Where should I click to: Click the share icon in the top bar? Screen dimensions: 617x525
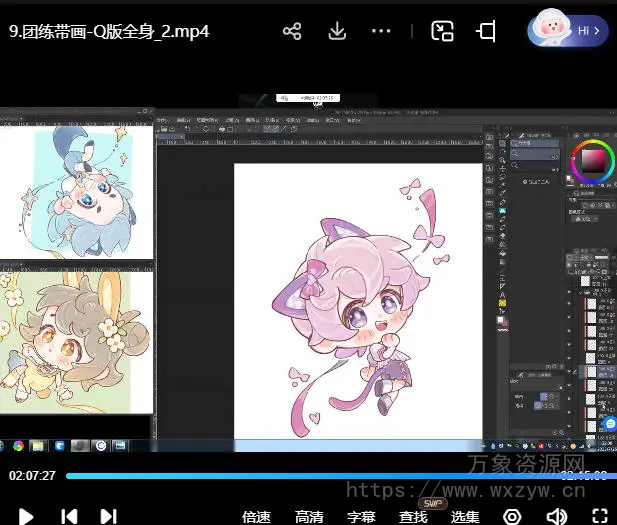(x=292, y=31)
